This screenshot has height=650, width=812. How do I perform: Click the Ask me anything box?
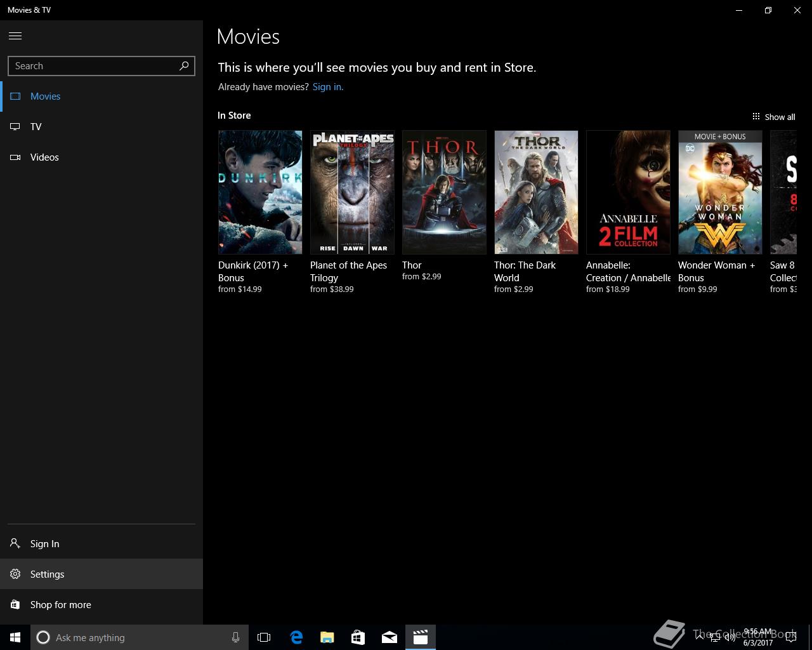click(x=138, y=637)
